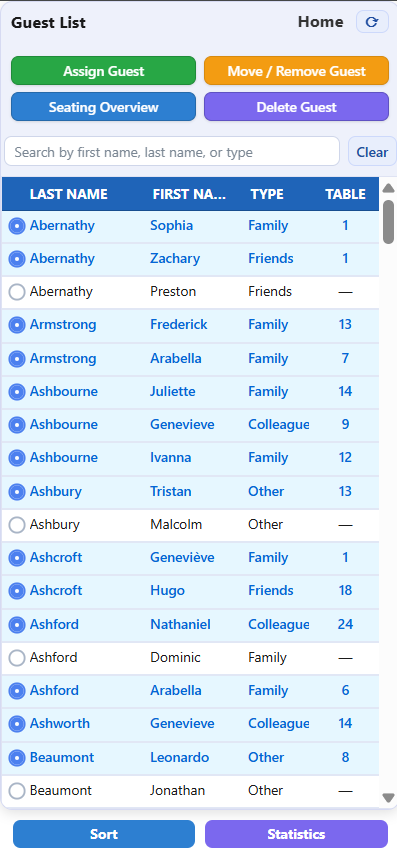Select the Jonathan Beaumont radio button
This screenshot has height=851, width=397.
(17, 791)
